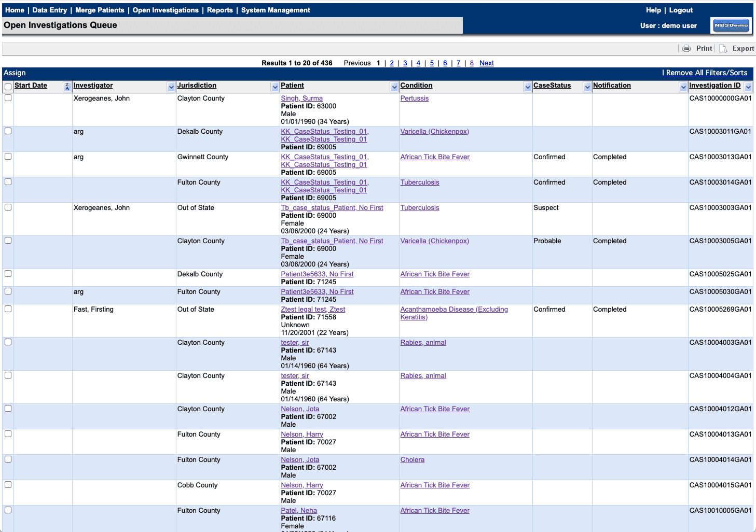This screenshot has height=532, width=756.
Task: Click Remove All Filters/Sorts
Action: click(707, 73)
